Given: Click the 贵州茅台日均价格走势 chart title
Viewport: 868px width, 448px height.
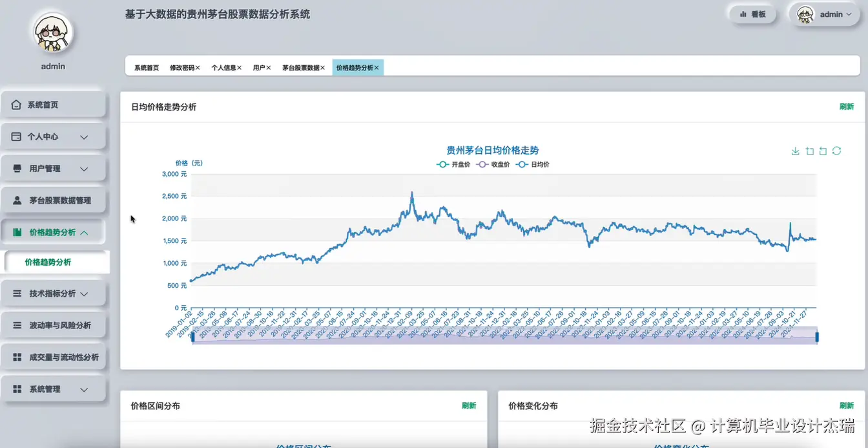Looking at the screenshot, I should click(x=493, y=150).
